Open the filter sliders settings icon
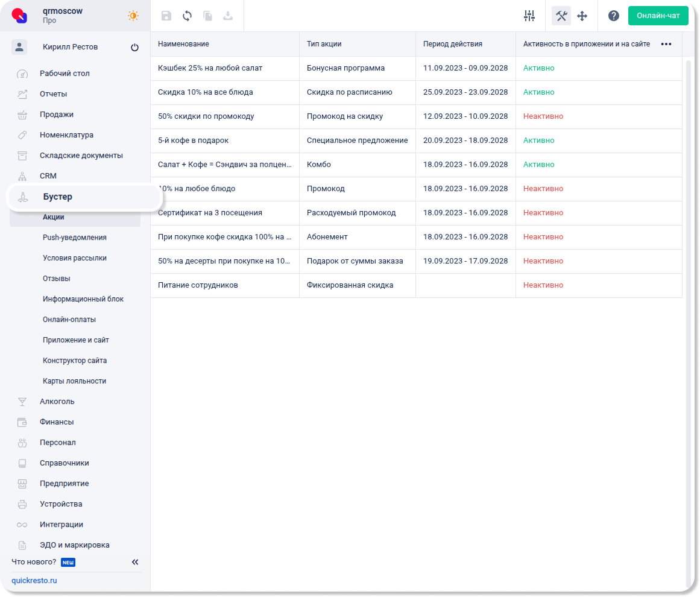The height and width of the screenshot is (597, 700). click(529, 16)
